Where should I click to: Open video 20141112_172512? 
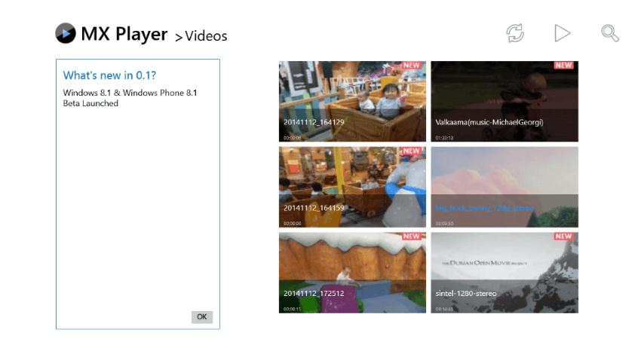click(x=352, y=273)
